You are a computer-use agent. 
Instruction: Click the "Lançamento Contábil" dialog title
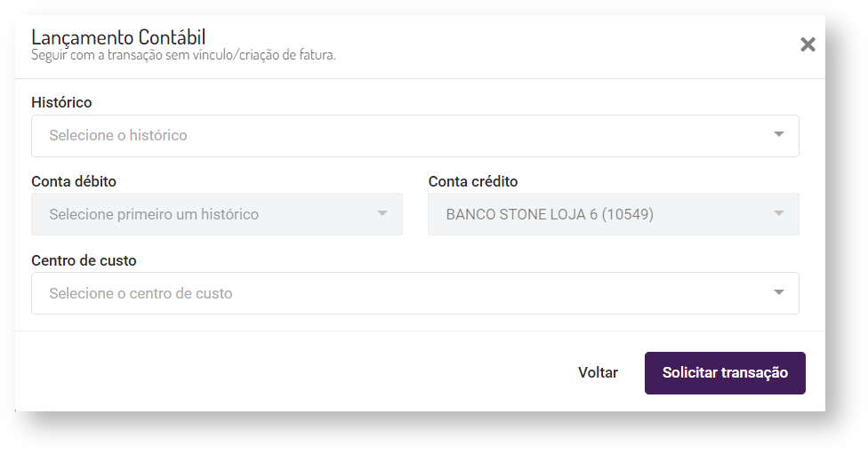tap(118, 37)
